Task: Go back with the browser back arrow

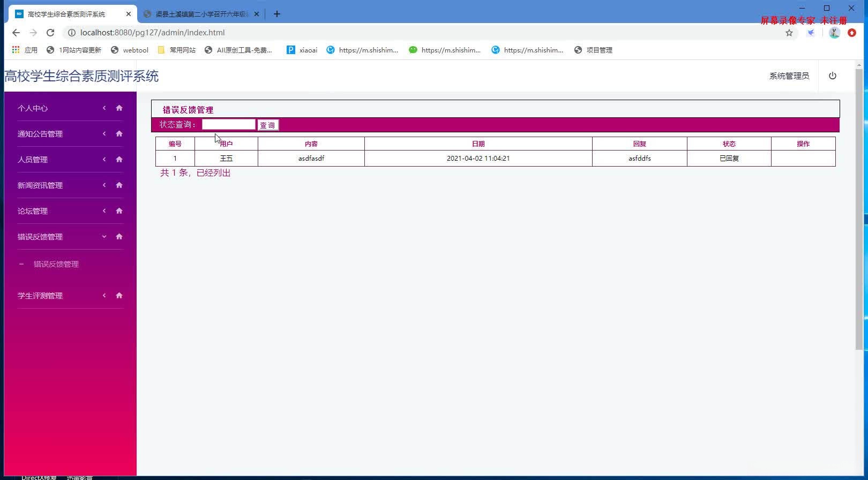Action: tap(16, 33)
